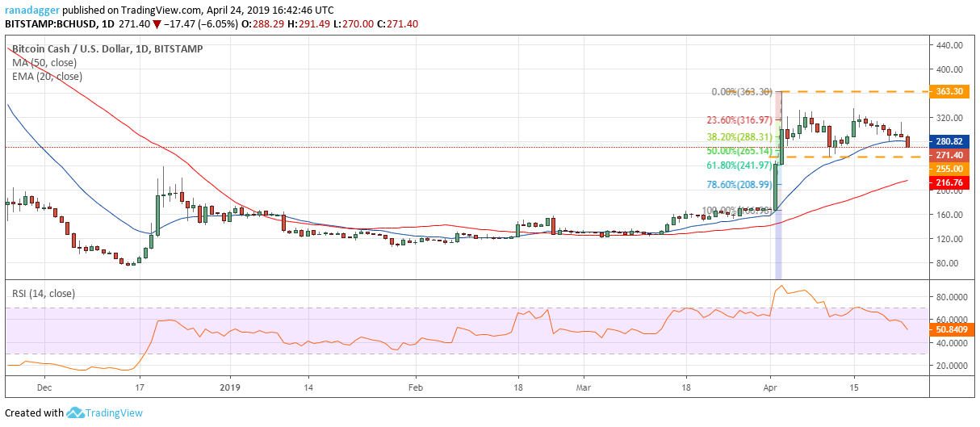Click the 'MA (50, close)' indicator label
Screen dimensions: 980x427
[x=44, y=63]
